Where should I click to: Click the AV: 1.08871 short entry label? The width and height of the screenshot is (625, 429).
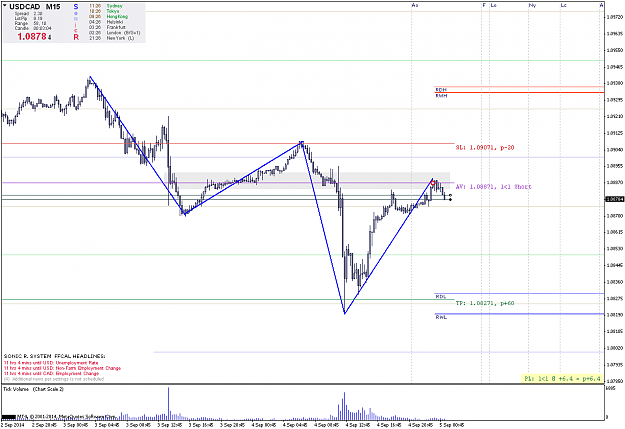pyautogui.click(x=493, y=187)
